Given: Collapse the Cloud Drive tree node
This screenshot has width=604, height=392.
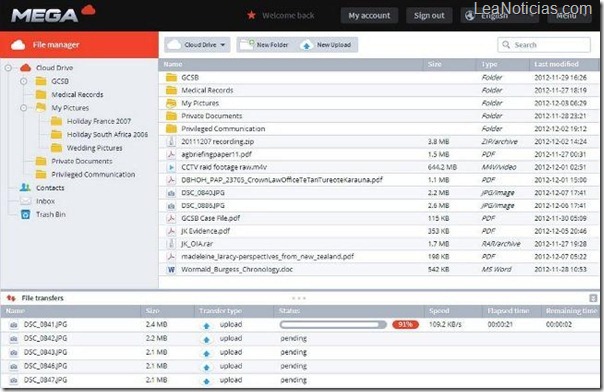Looking at the screenshot, I should (8, 68).
